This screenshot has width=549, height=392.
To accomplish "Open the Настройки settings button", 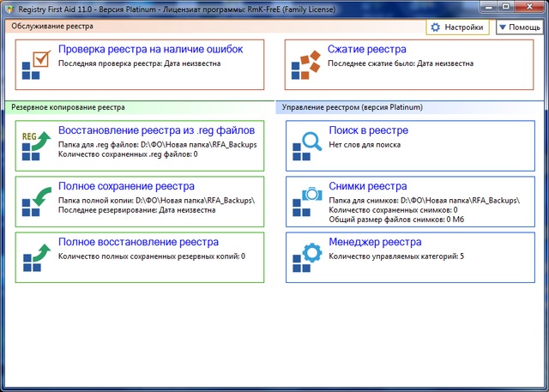I will [x=458, y=27].
